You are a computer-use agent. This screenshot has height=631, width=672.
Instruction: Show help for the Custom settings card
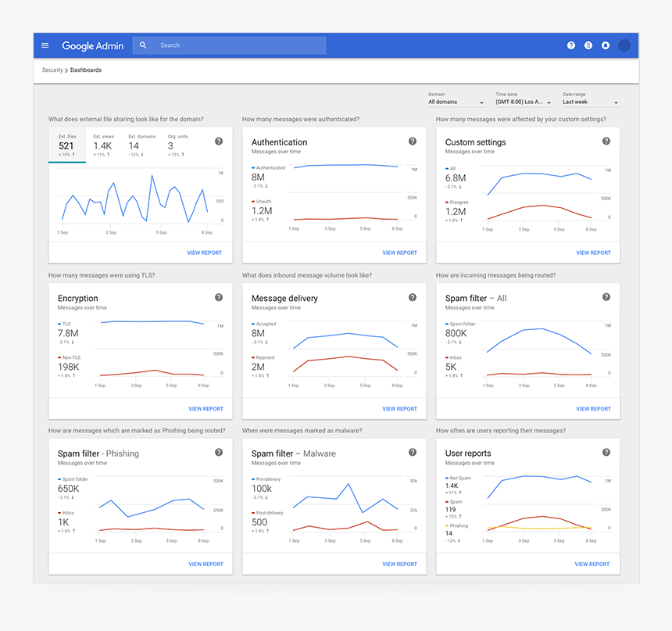tap(606, 141)
